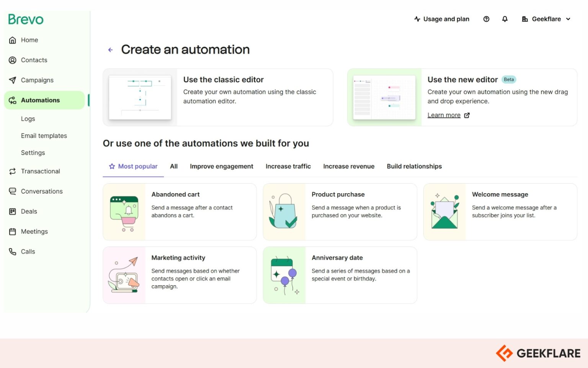Show the Increase revenue tab

tap(349, 166)
